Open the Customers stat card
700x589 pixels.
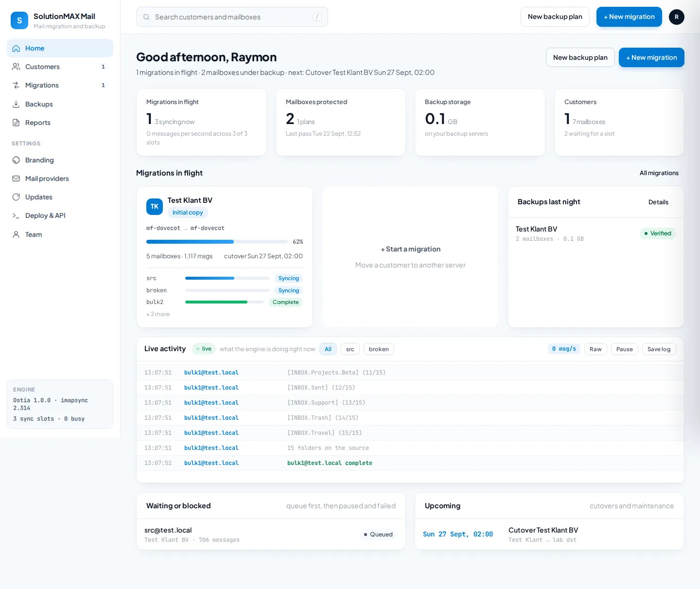[619, 122]
